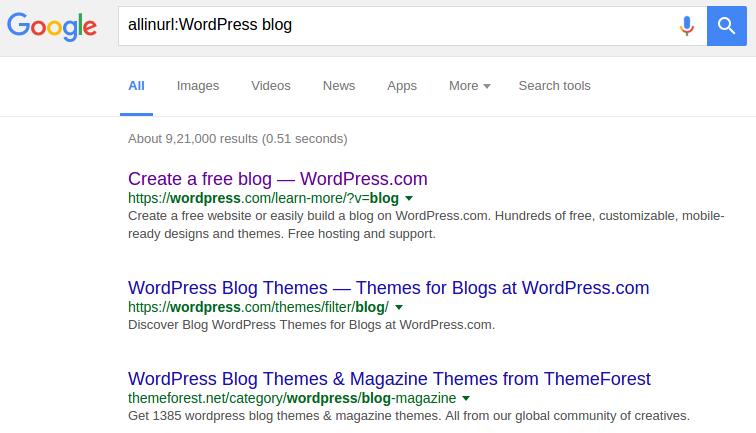Open Search tools options
This screenshot has height=433, width=756.
[554, 86]
